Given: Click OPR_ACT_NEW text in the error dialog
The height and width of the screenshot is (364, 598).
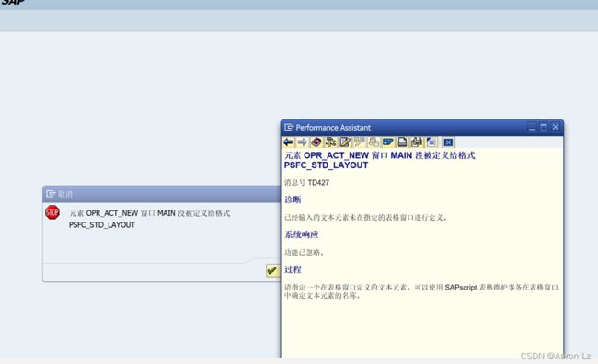Looking at the screenshot, I should 112,213.
